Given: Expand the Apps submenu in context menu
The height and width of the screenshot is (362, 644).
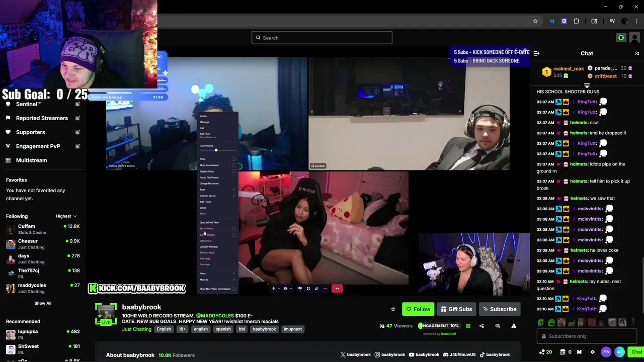Looking at the screenshot, I should 217,190.
